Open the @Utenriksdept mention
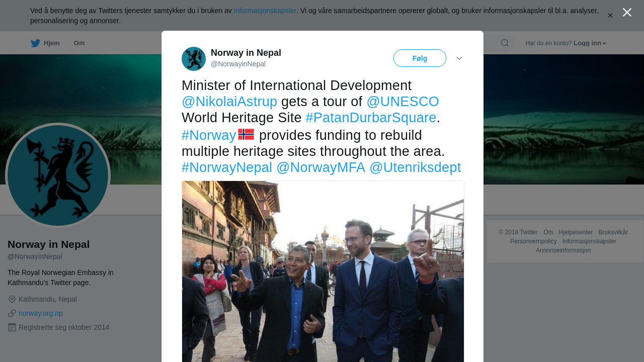Viewport: 644px width, 362px height. 415,167
